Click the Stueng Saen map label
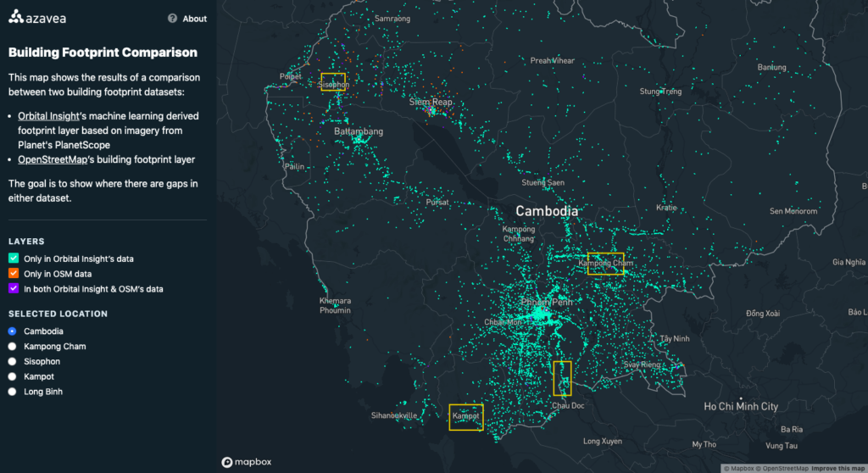Image resolution: width=868 pixels, height=473 pixels. pyautogui.click(x=542, y=182)
